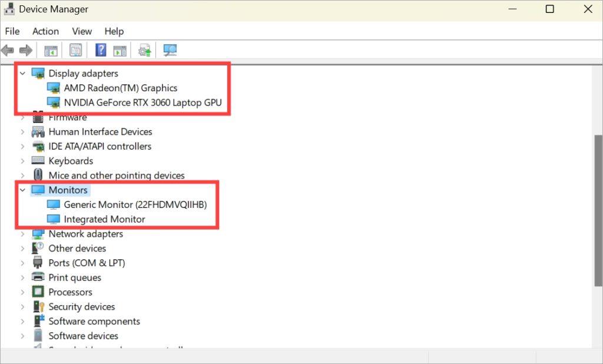Click the Ports (COM & LPT) icon
Viewport: 603px width, 364px height.
(38, 263)
